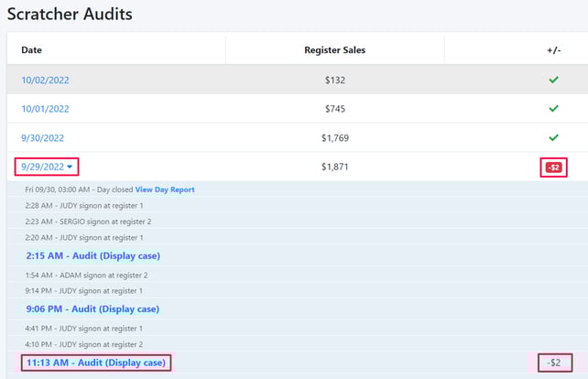Collapse the 9/29/2022 date dropdown arrow
Screen dimensions: 588x379
(x=71, y=167)
